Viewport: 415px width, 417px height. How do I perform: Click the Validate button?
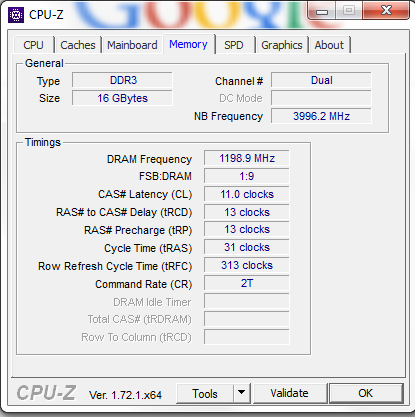[x=289, y=393]
